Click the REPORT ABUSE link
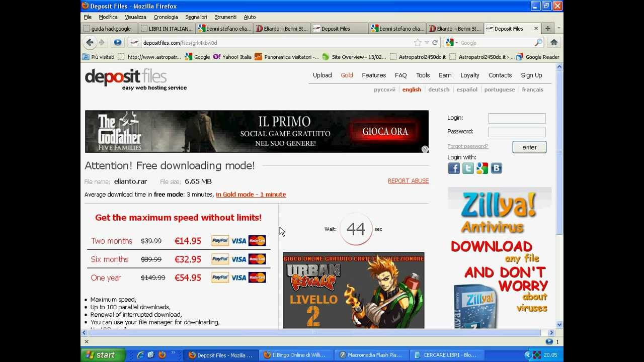 (409, 181)
